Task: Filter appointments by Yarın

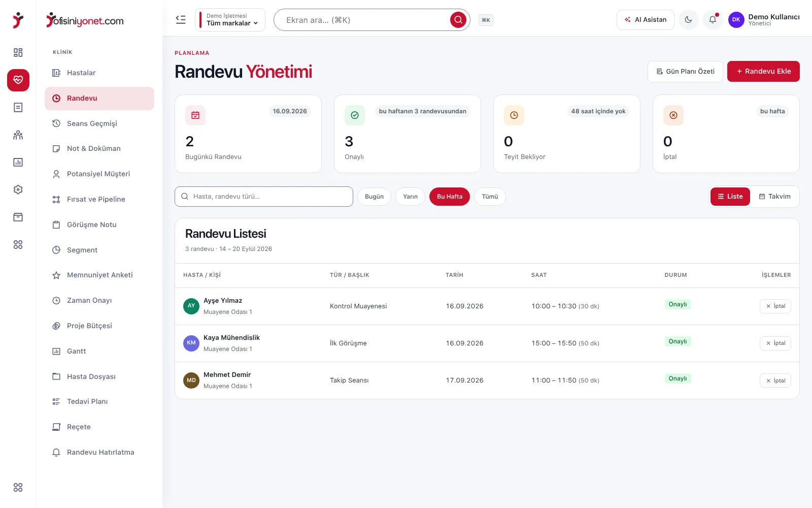Action: pyautogui.click(x=411, y=197)
